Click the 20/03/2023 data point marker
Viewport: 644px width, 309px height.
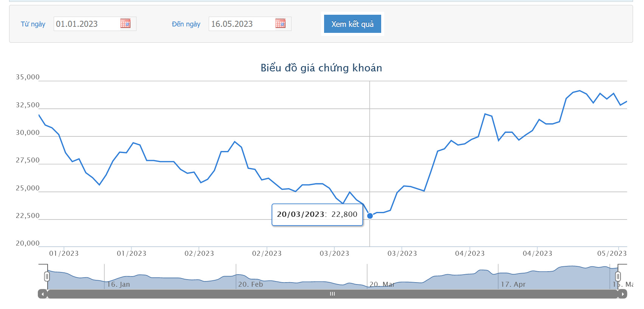(370, 216)
